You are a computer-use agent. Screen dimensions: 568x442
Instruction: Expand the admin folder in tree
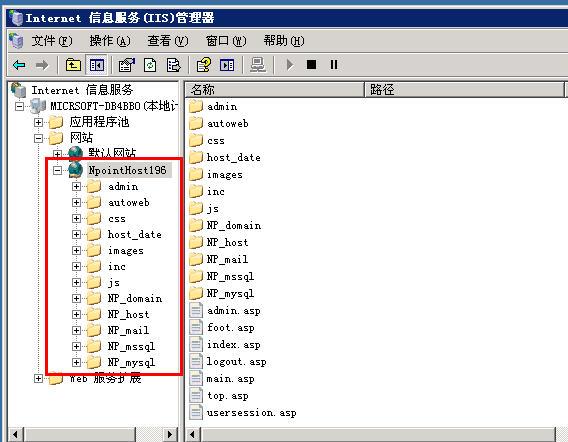pyautogui.click(x=76, y=187)
